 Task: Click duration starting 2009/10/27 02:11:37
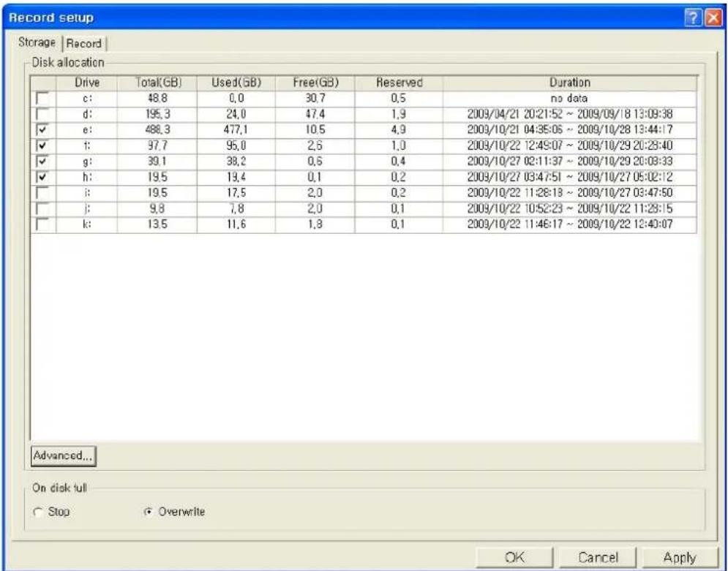(x=570, y=162)
